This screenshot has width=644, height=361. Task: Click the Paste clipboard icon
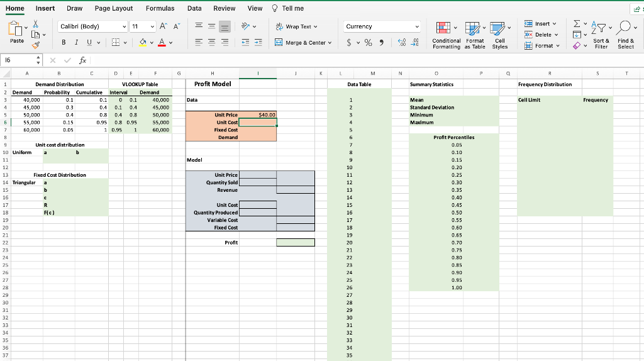15,29
